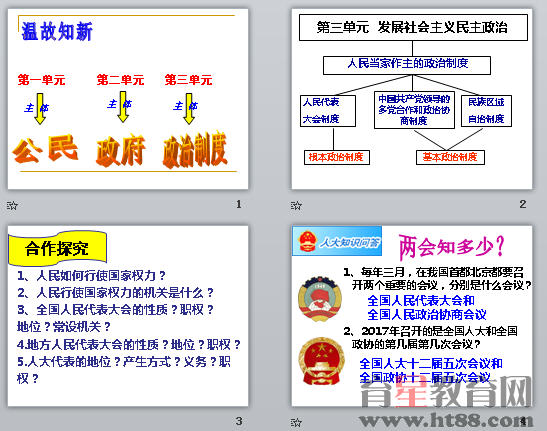The width and height of the screenshot is (547, 431).
Task: Click the CPPCC emblem image on slide 4
Action: coord(320,299)
